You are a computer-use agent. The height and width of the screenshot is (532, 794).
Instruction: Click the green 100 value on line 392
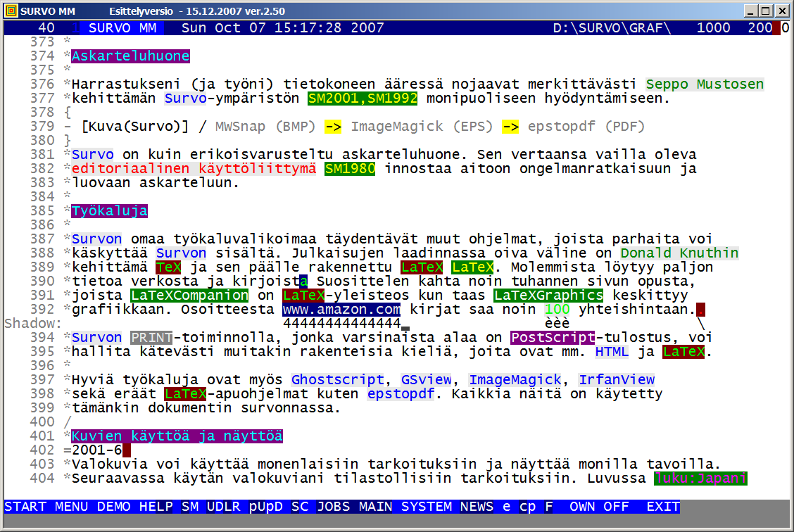[x=557, y=310]
